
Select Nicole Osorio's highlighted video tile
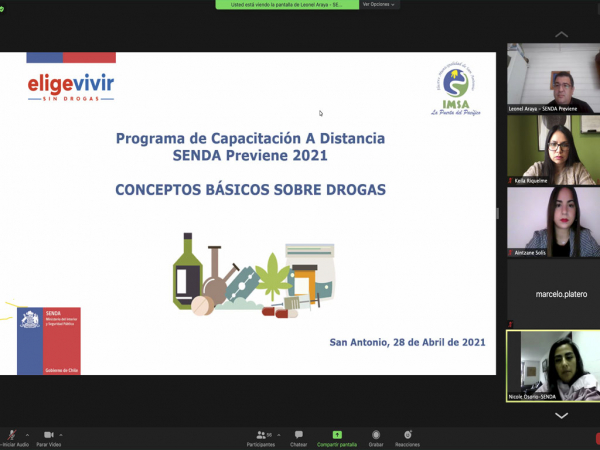tap(553, 365)
